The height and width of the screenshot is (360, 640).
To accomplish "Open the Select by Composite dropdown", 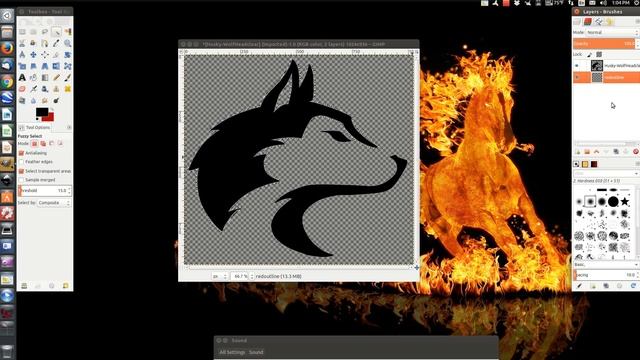I will 54,203.
